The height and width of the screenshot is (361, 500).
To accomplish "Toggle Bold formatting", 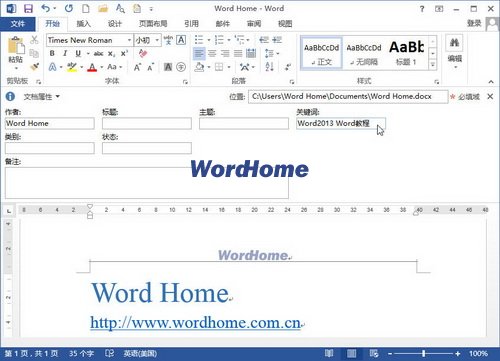I will 52,53.
